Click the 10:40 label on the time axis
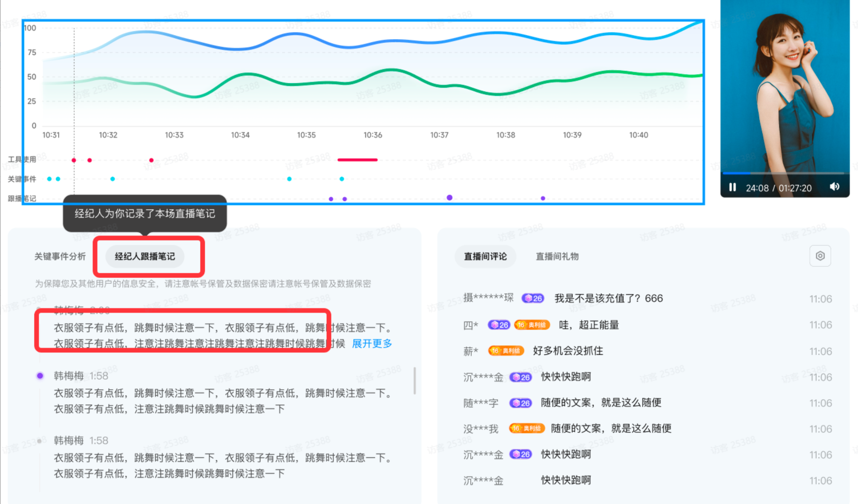The height and width of the screenshot is (504, 858). point(639,135)
